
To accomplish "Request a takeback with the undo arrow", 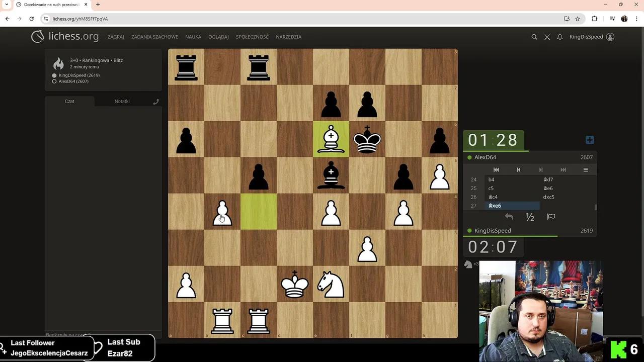I will [509, 217].
